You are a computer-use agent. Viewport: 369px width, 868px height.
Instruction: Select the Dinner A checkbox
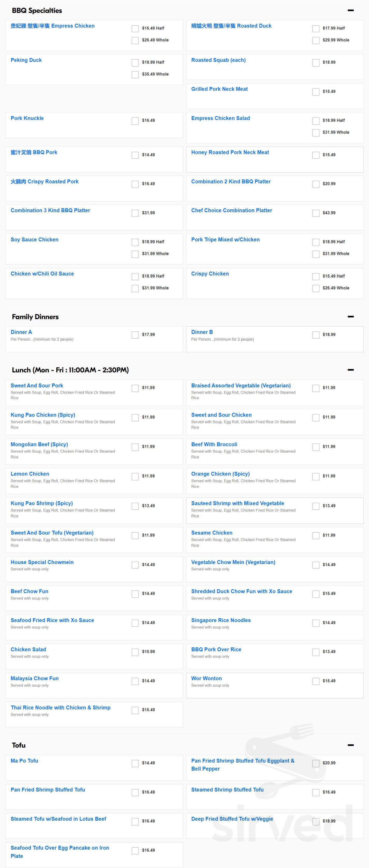click(135, 335)
